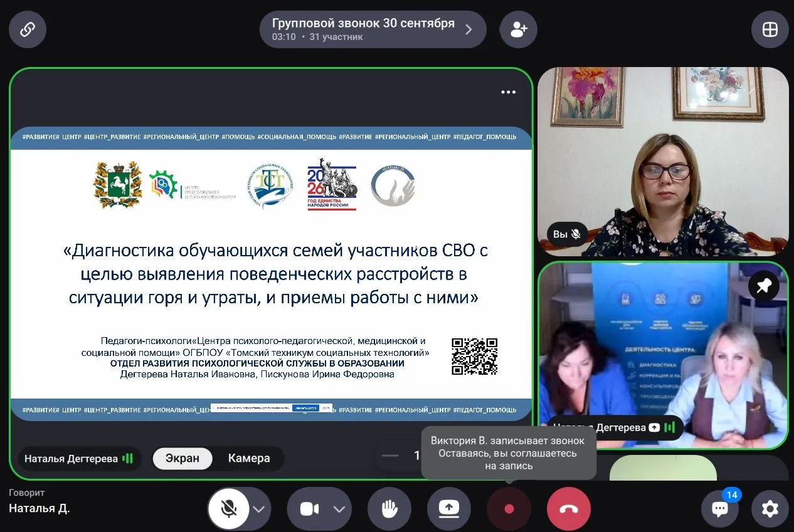This screenshot has width=794, height=532.
Task: Zoom out the shared screen
Action: [x=390, y=456]
